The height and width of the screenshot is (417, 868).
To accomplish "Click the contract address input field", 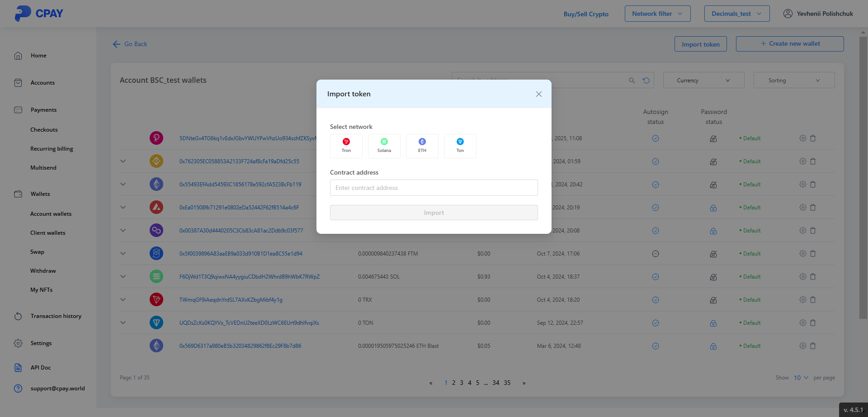I will pyautogui.click(x=434, y=188).
